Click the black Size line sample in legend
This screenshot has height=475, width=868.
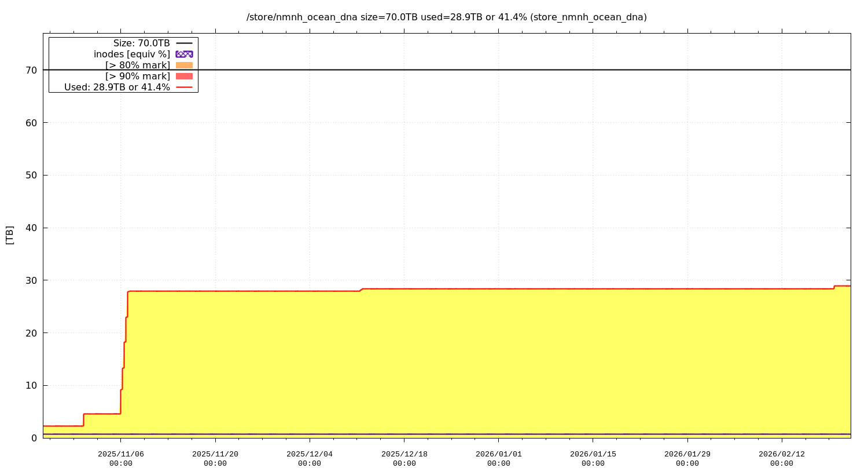click(184, 43)
